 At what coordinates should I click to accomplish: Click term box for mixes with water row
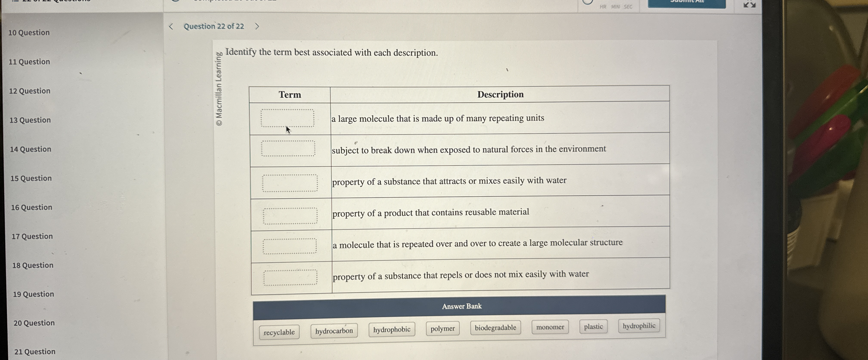coord(290,183)
